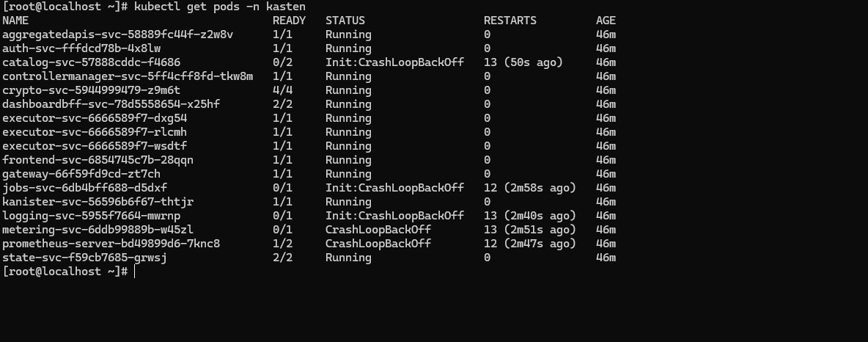Click the 13 (50s ago) restart count
Image resolution: width=868 pixels, height=342 pixels.
pyautogui.click(x=523, y=62)
